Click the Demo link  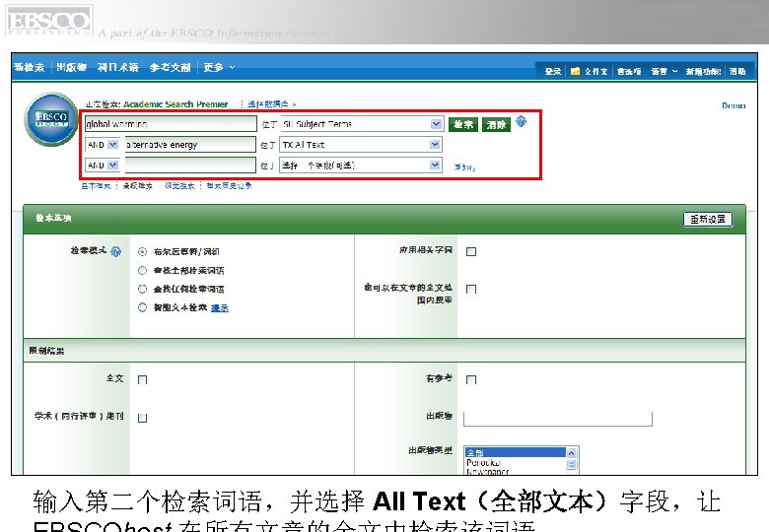pyautogui.click(x=734, y=105)
